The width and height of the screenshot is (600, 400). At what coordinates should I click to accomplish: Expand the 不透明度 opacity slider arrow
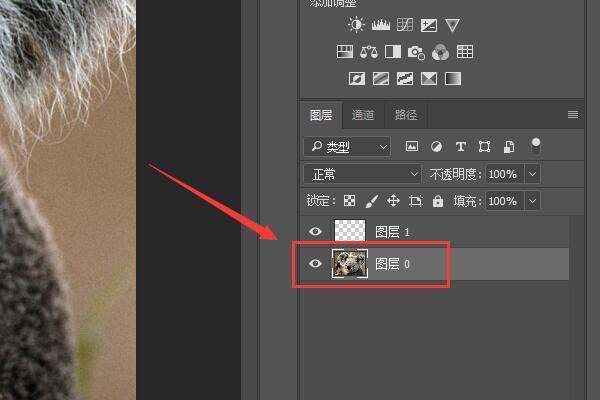[x=532, y=174]
